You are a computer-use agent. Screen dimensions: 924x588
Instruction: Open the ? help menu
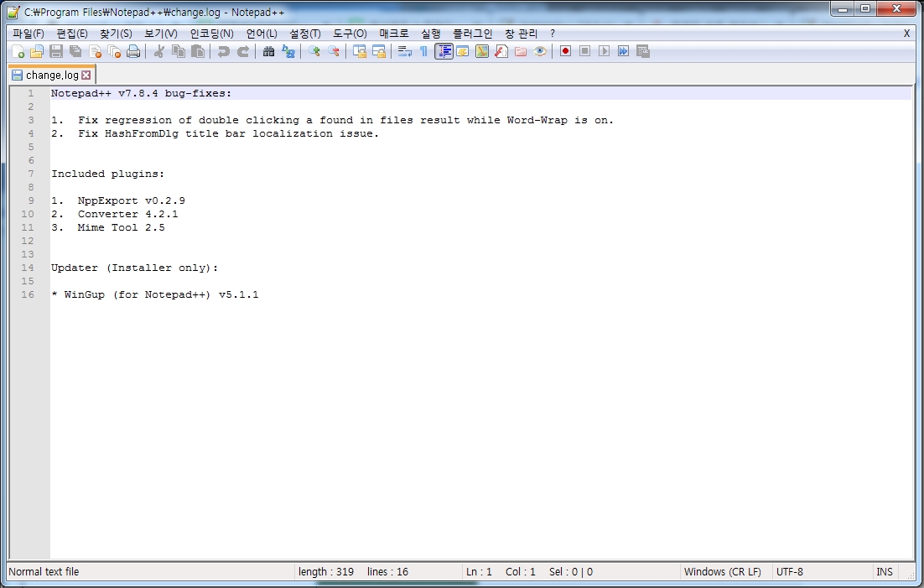click(553, 34)
